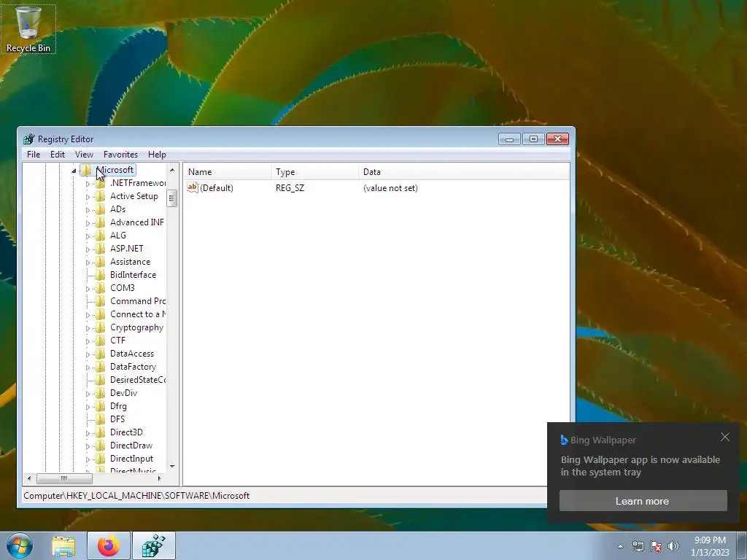Expand the ADs key
Screen dimensions: 747x560
88,210
